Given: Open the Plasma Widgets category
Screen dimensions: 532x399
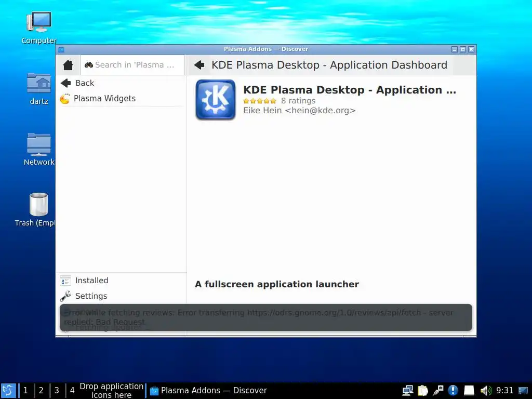Looking at the screenshot, I should [121, 98].
